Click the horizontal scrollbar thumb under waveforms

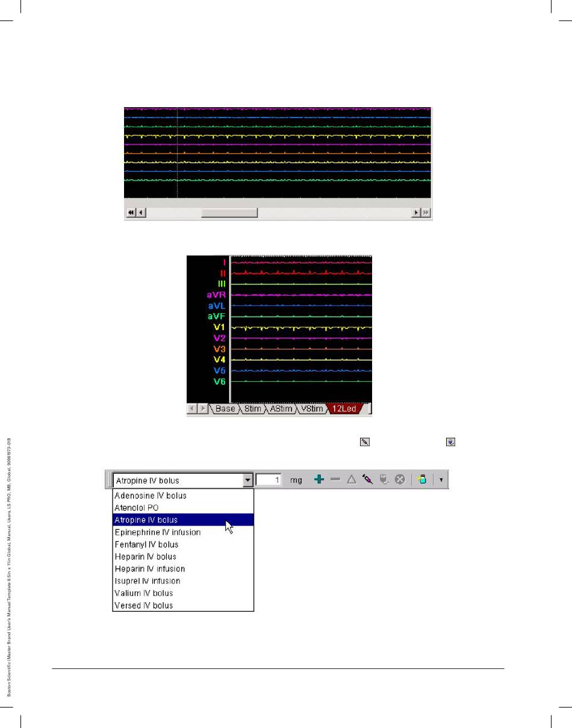click(x=229, y=213)
